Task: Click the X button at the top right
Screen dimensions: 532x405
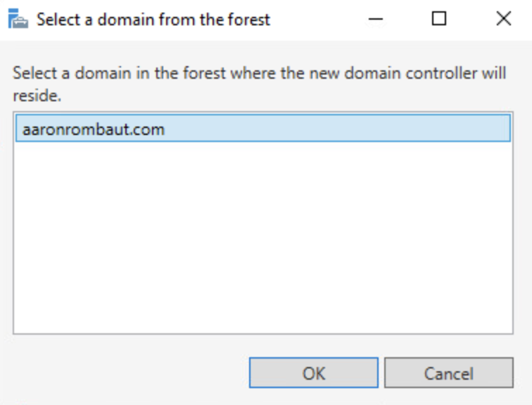Action: [504, 19]
